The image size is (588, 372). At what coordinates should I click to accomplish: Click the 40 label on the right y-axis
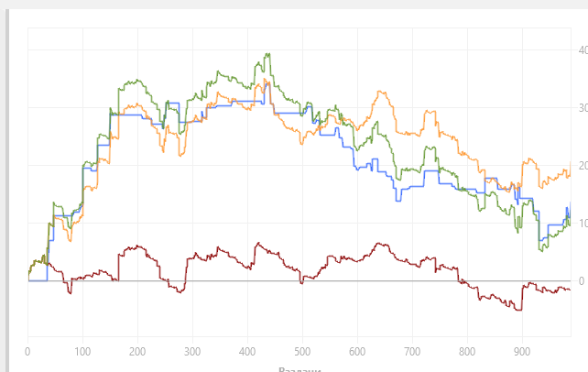click(x=582, y=49)
